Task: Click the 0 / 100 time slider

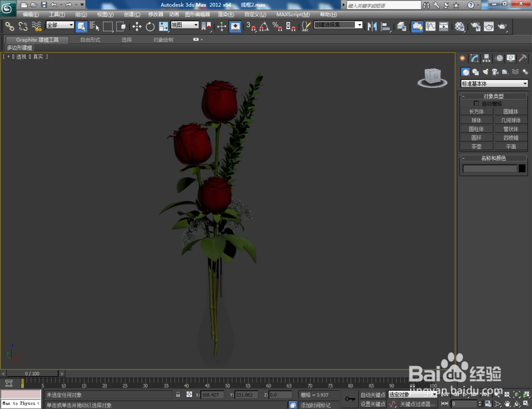Action: coord(32,373)
